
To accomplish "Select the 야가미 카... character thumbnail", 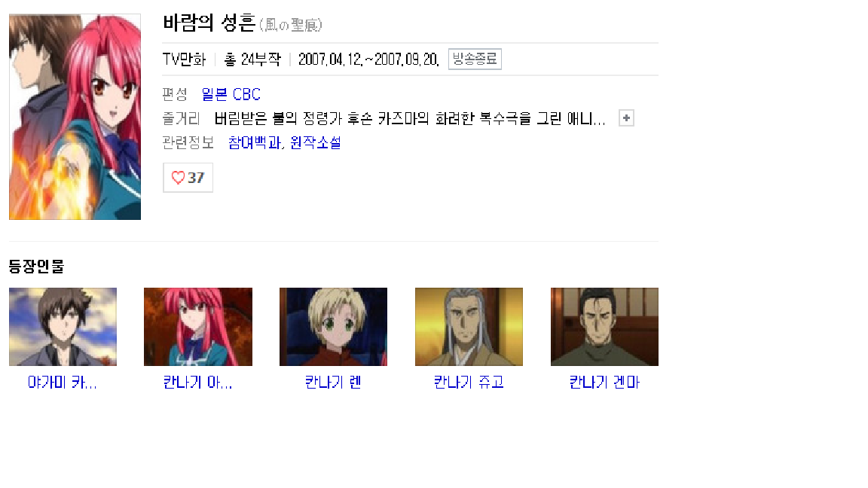I will click(63, 326).
